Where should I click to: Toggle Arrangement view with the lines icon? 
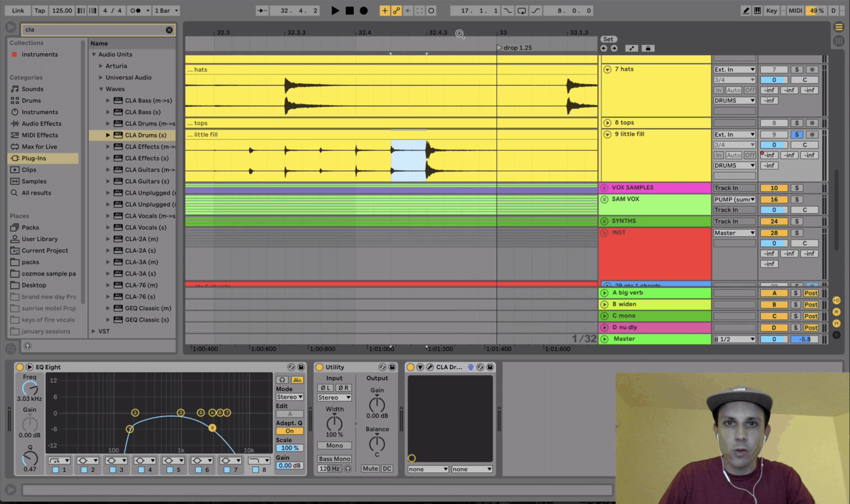click(838, 27)
